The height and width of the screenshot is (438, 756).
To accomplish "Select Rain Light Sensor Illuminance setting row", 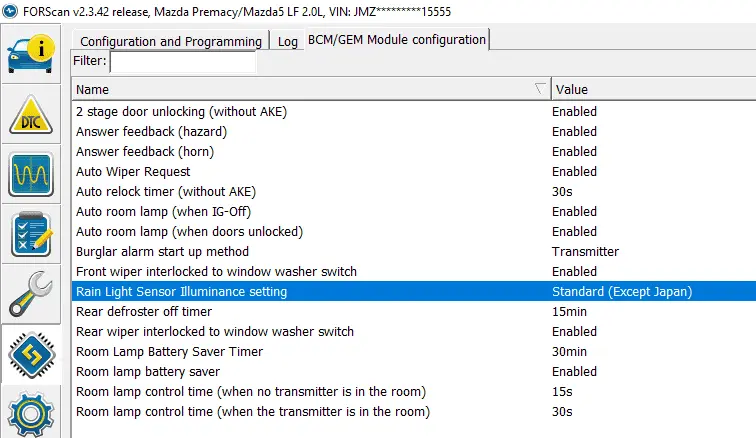I will 181,292.
